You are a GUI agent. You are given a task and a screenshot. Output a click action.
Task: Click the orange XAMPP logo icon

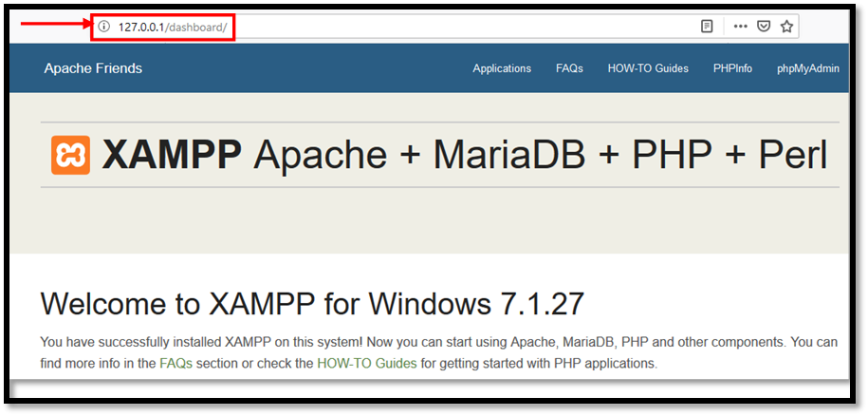point(70,155)
